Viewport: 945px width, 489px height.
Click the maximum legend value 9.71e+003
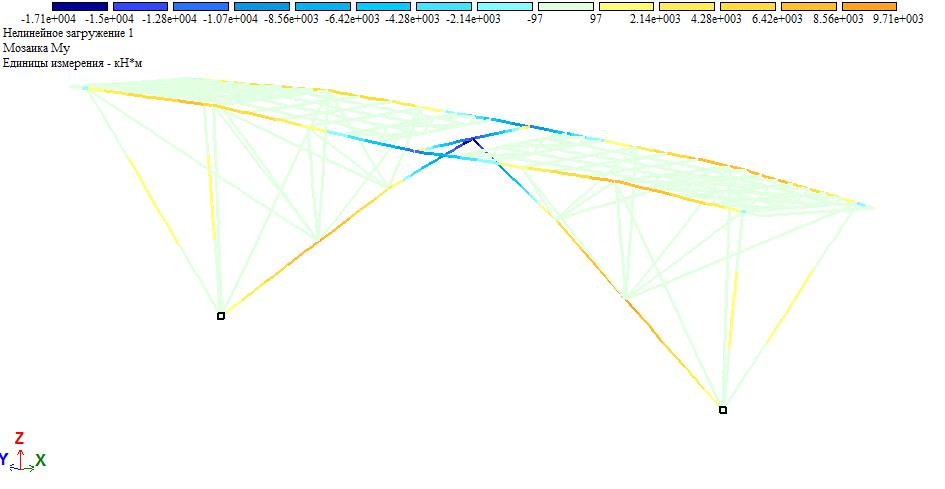(898, 19)
